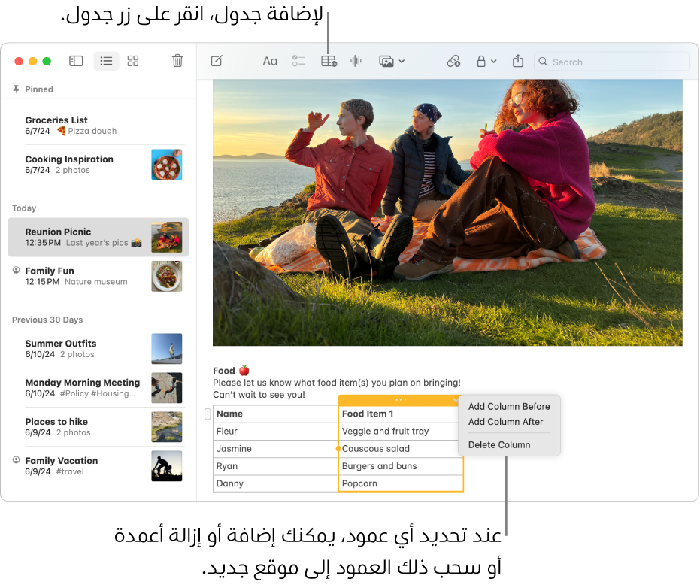Share the note
This screenshot has height=588, width=700.
coord(518,61)
